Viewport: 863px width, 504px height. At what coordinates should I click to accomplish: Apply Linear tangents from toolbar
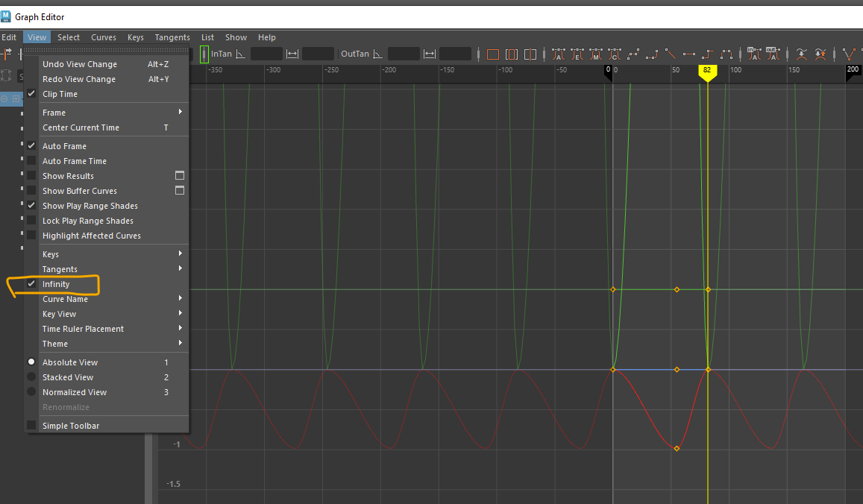pos(671,54)
